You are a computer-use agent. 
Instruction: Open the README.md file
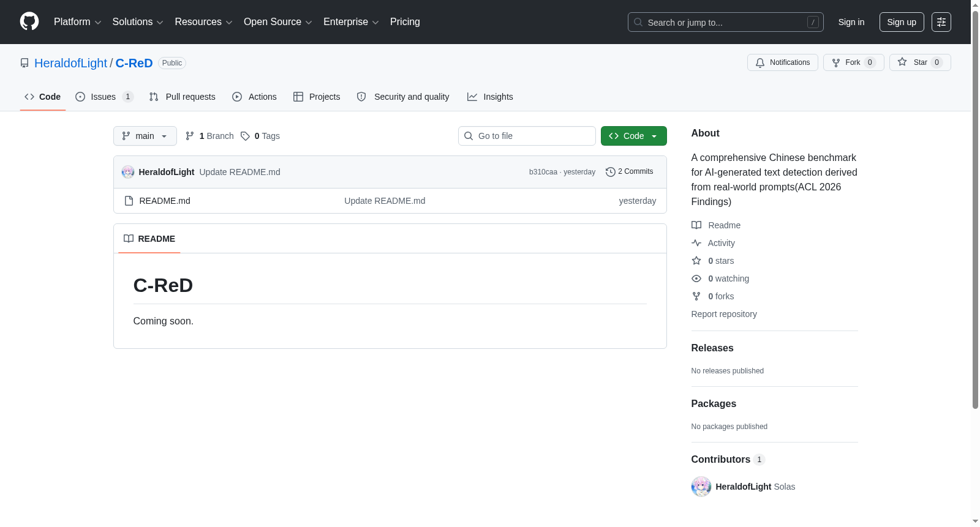(165, 201)
